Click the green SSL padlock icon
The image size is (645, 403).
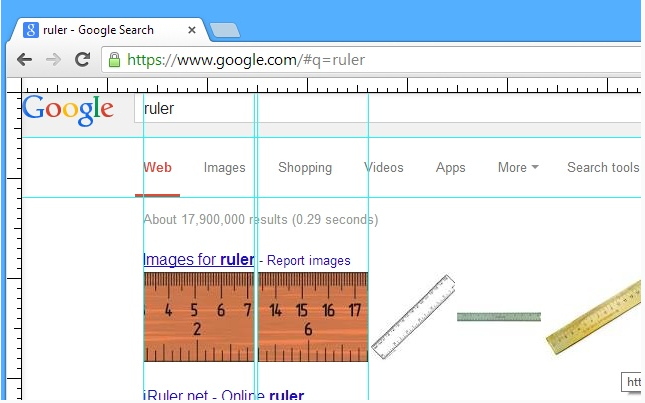click(115, 60)
